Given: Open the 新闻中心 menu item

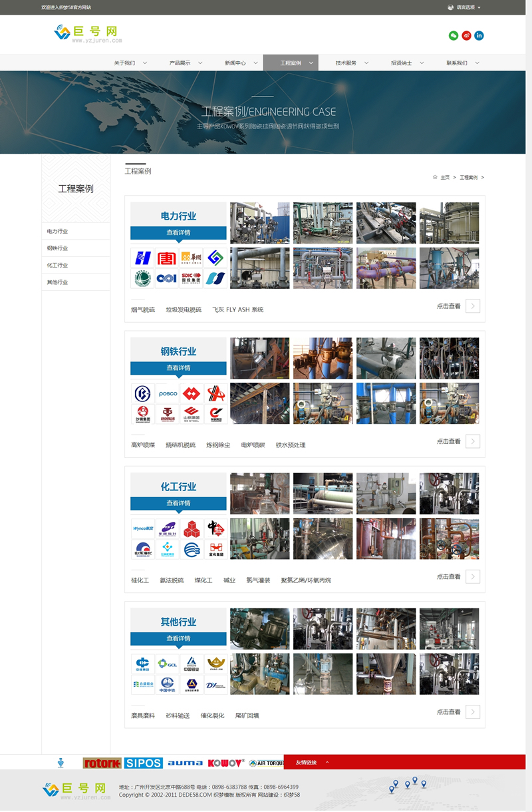Looking at the screenshot, I should pos(240,63).
